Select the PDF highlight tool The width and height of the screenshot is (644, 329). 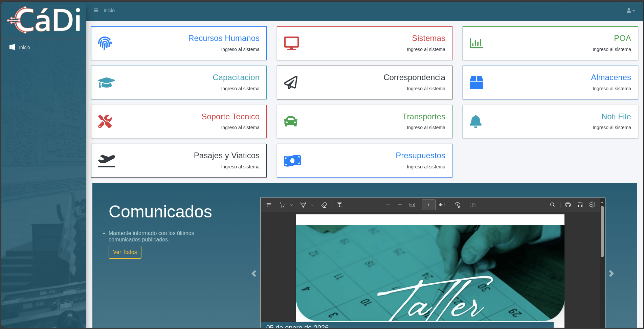click(283, 205)
